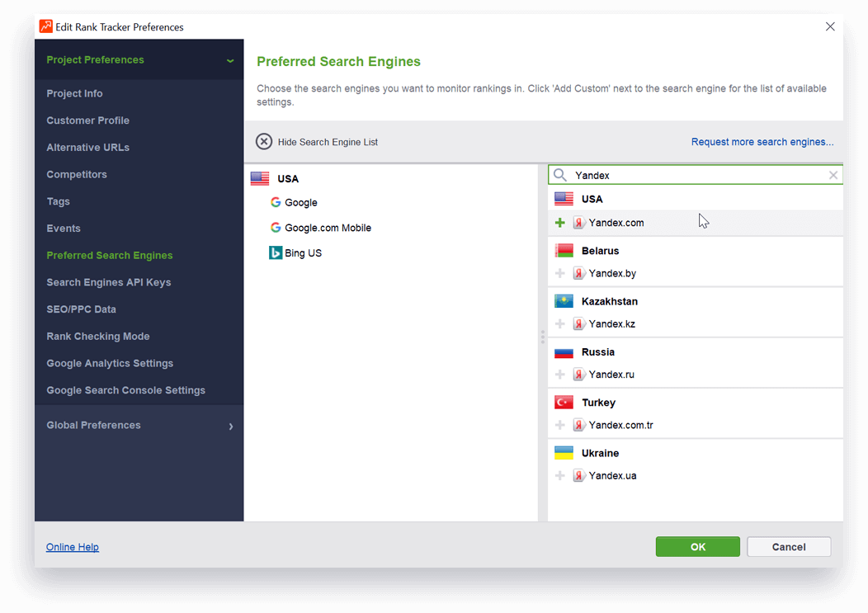Go to Customer Profile
The image size is (868, 613).
click(87, 120)
